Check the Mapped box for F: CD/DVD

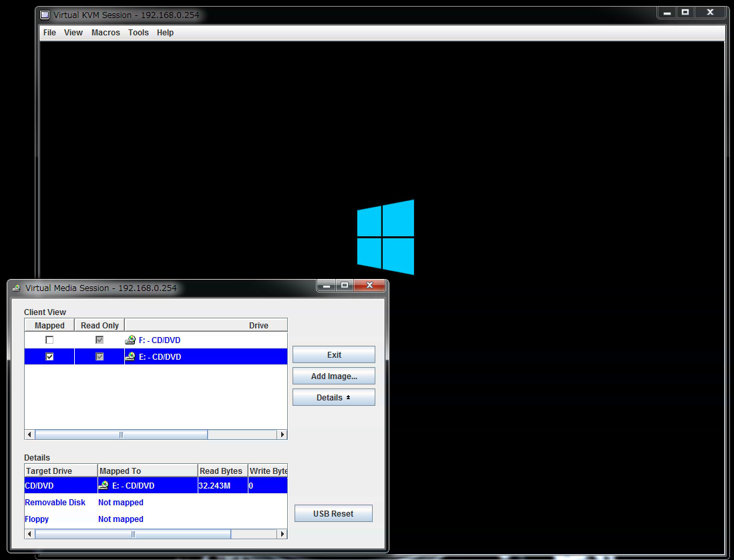click(49, 340)
